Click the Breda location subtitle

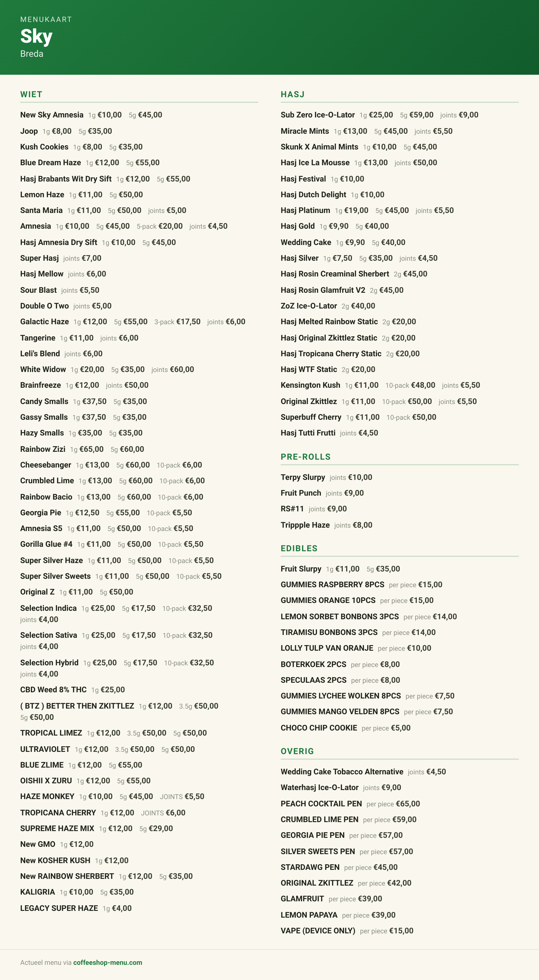[31, 54]
